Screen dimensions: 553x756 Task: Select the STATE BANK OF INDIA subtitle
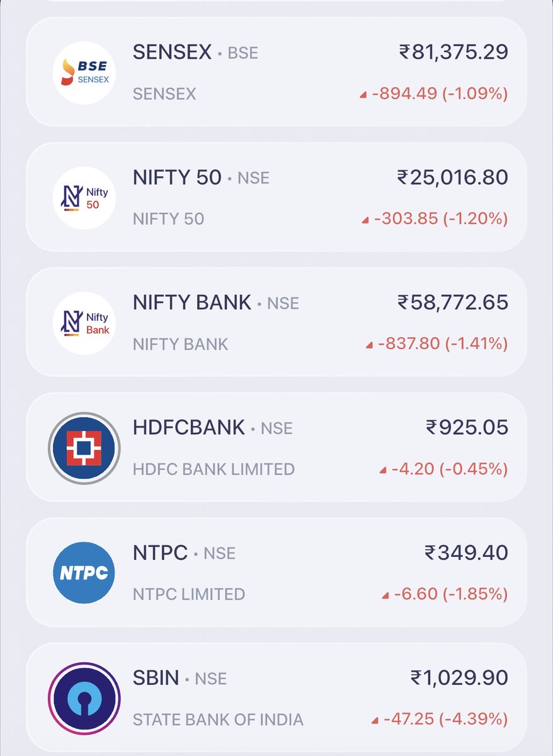tap(218, 719)
